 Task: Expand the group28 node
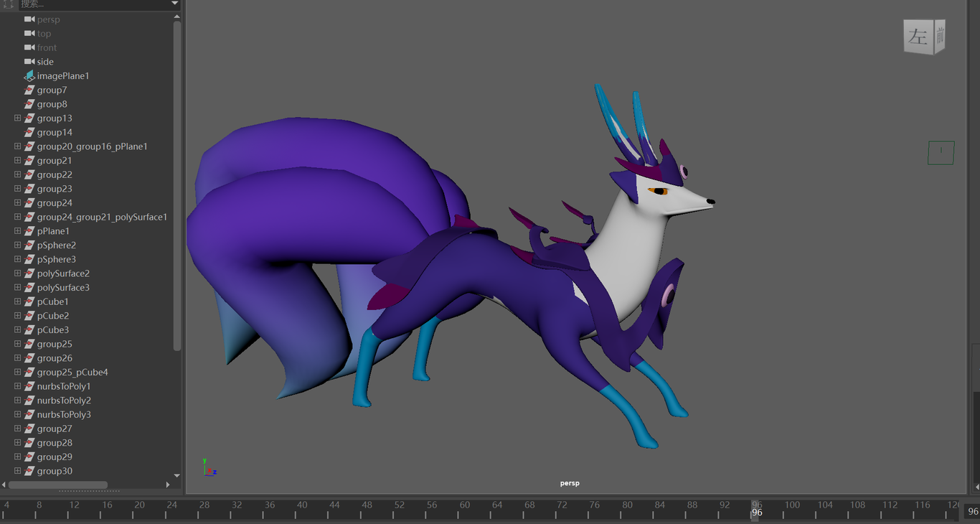17,443
